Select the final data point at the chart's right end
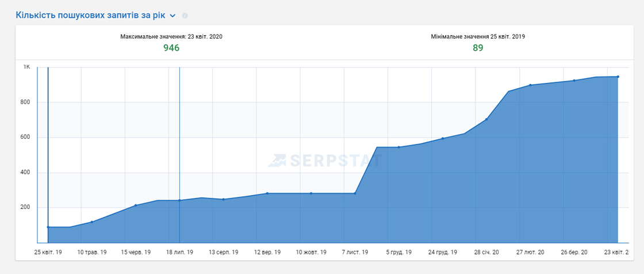The height and width of the screenshot is (274, 644). pyautogui.click(x=618, y=77)
